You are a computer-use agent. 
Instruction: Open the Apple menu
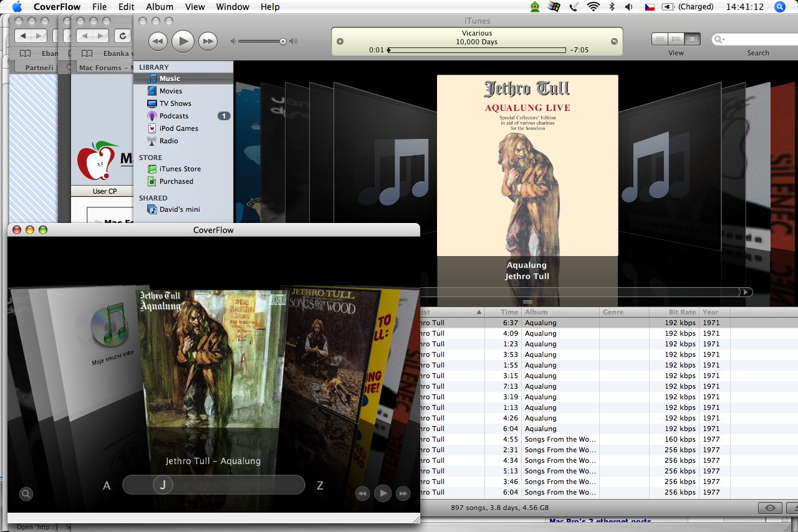coord(17,7)
